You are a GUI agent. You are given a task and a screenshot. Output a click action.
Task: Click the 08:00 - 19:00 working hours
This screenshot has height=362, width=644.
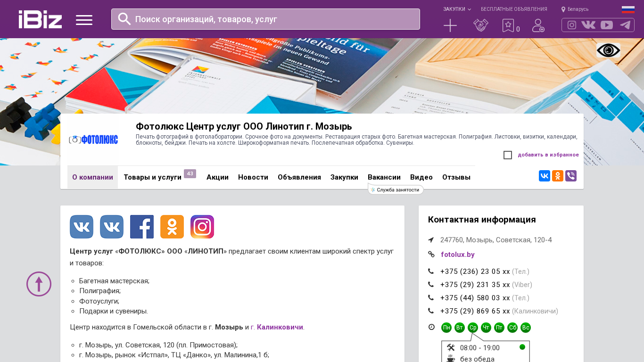pyautogui.click(x=480, y=348)
